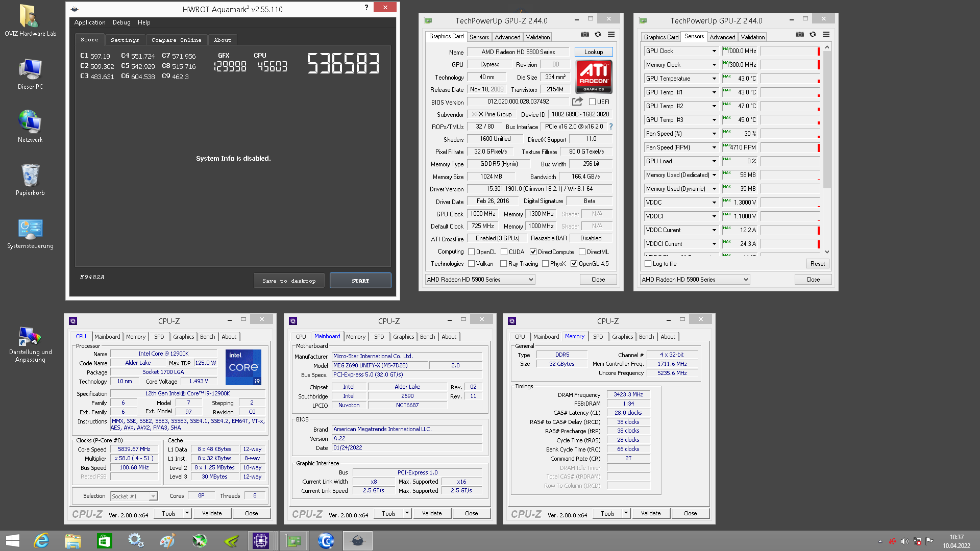Viewport: 980px width, 551px height.
Task: Select Papierkorb recycle bin icon
Action: point(30,180)
